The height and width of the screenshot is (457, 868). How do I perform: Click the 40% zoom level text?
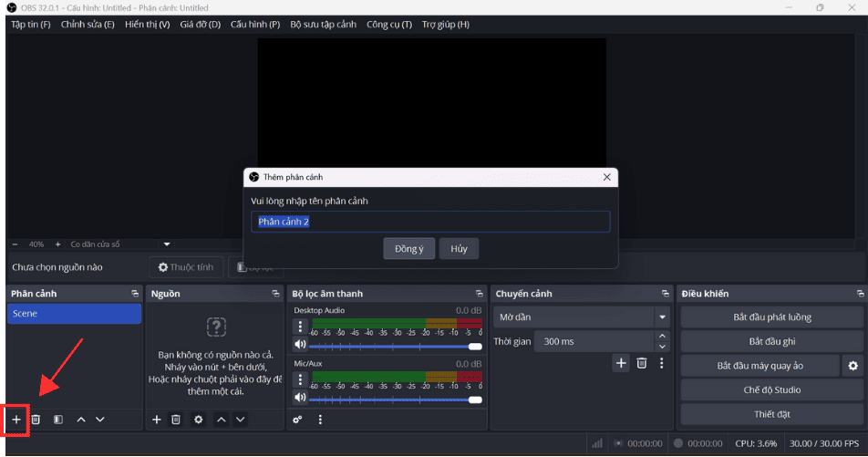(36, 244)
